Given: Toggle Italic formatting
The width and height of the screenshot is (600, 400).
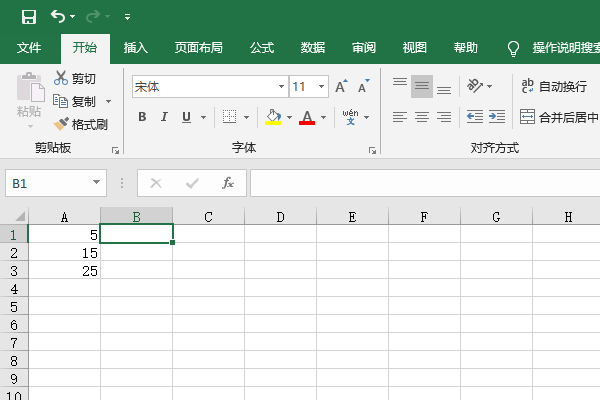Looking at the screenshot, I should pyautogui.click(x=164, y=117).
